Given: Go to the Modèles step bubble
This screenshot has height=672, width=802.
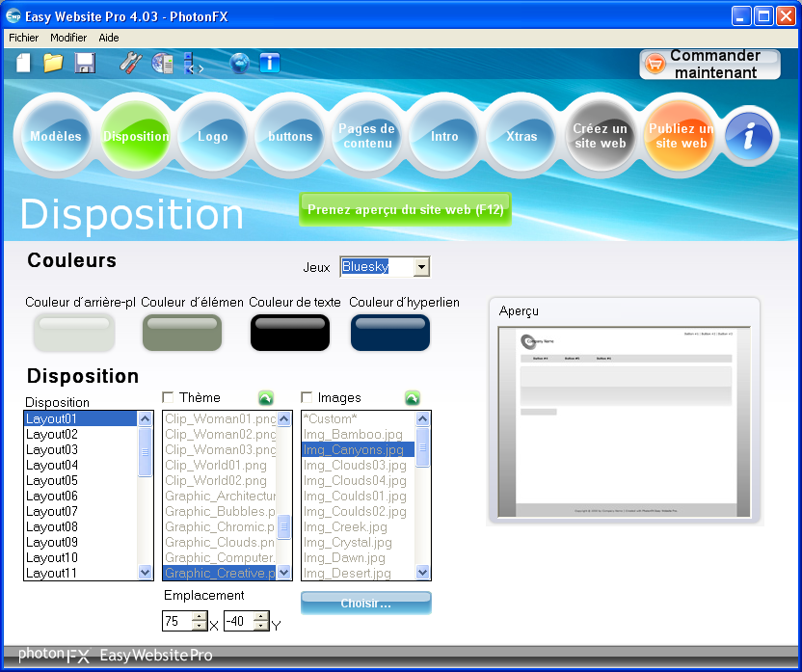Looking at the screenshot, I should pyautogui.click(x=56, y=137).
